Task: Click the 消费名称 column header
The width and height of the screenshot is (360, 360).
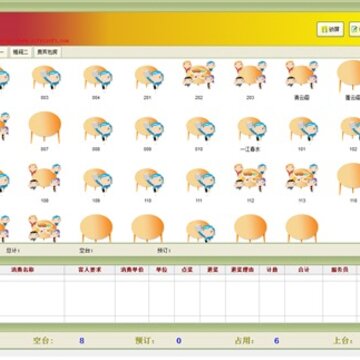Action: point(22,270)
